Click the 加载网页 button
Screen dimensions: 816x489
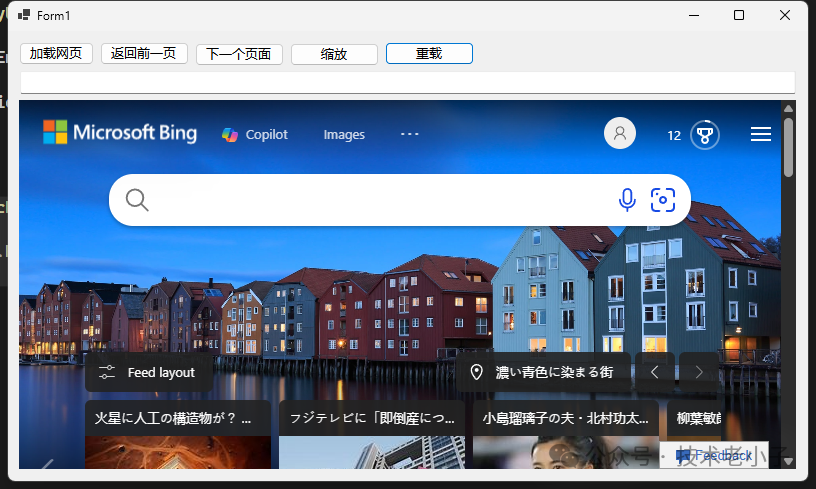click(56, 54)
